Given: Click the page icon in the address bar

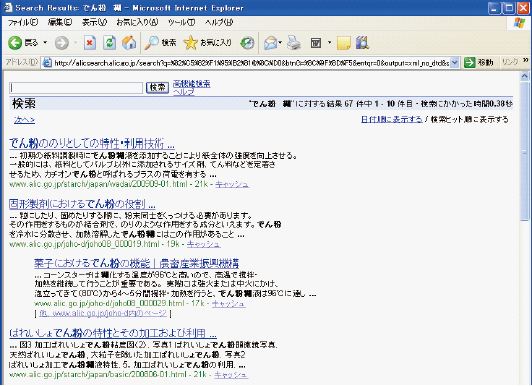Looking at the screenshot, I should (47, 63).
